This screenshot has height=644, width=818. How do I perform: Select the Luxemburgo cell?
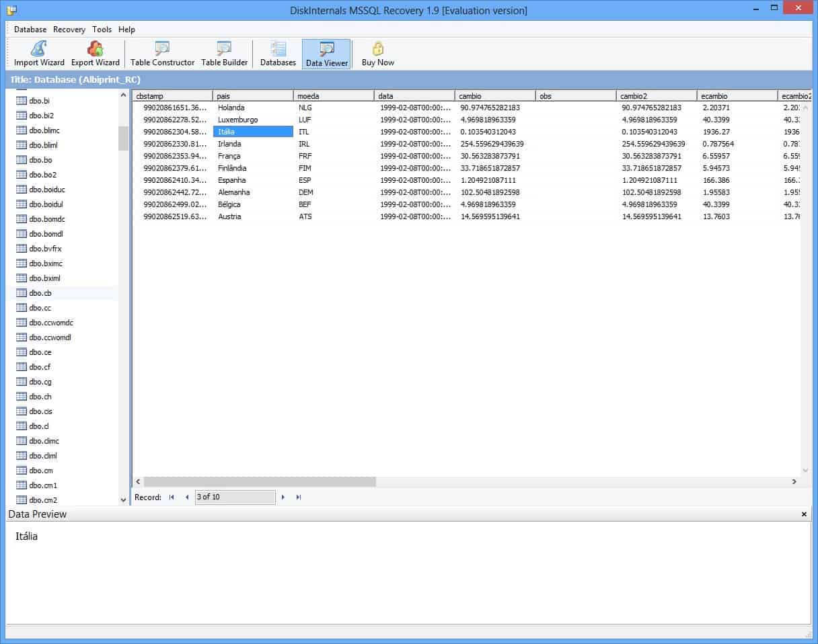coord(253,120)
